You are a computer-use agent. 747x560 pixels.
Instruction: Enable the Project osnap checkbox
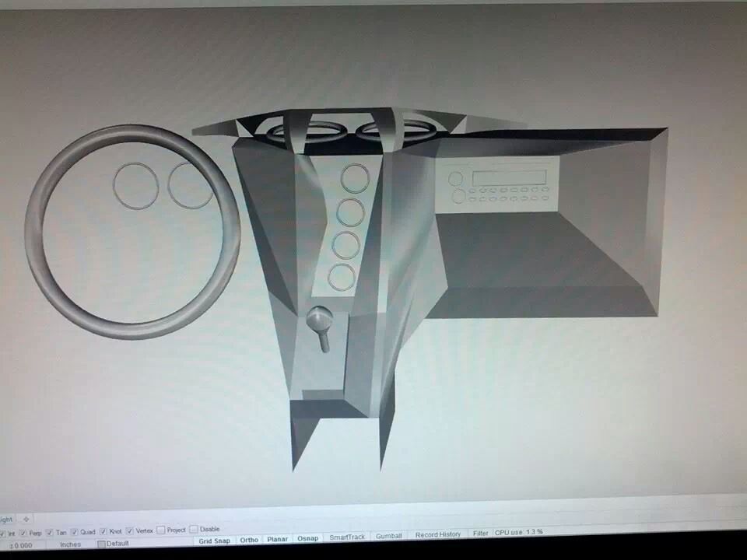point(161,530)
